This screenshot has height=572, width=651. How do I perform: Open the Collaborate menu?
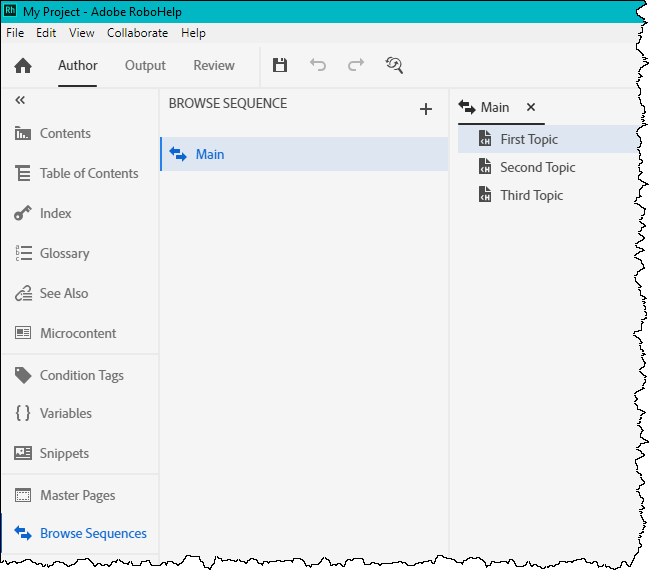coord(138,33)
